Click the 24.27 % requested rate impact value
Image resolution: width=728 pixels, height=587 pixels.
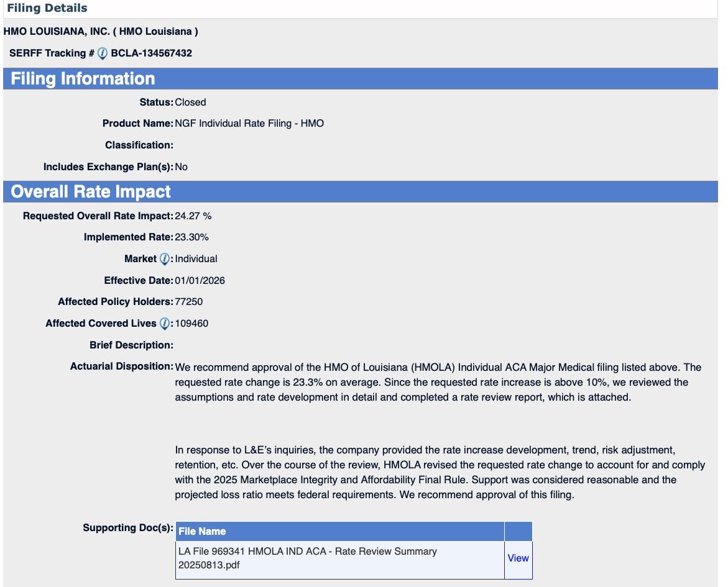[x=193, y=216]
